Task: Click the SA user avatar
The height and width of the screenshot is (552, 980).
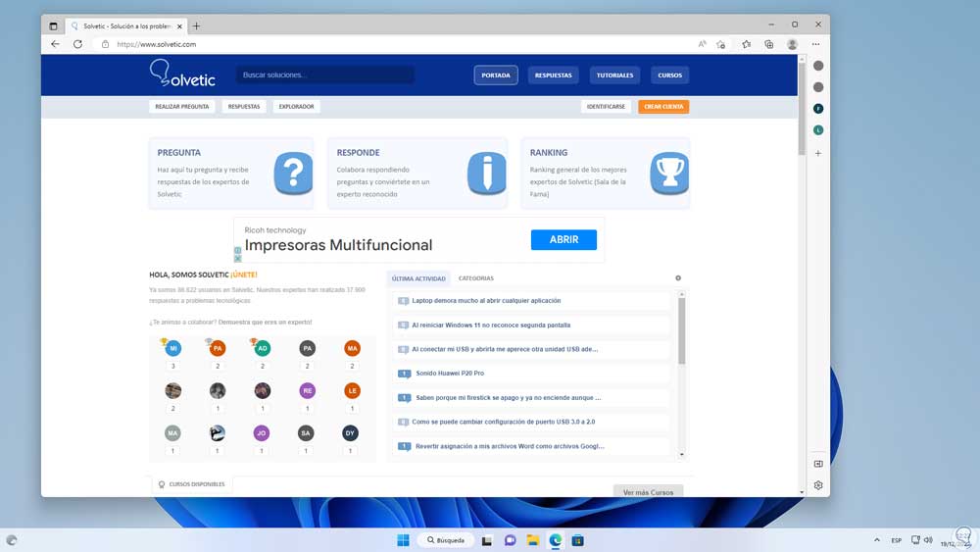Action: point(306,433)
